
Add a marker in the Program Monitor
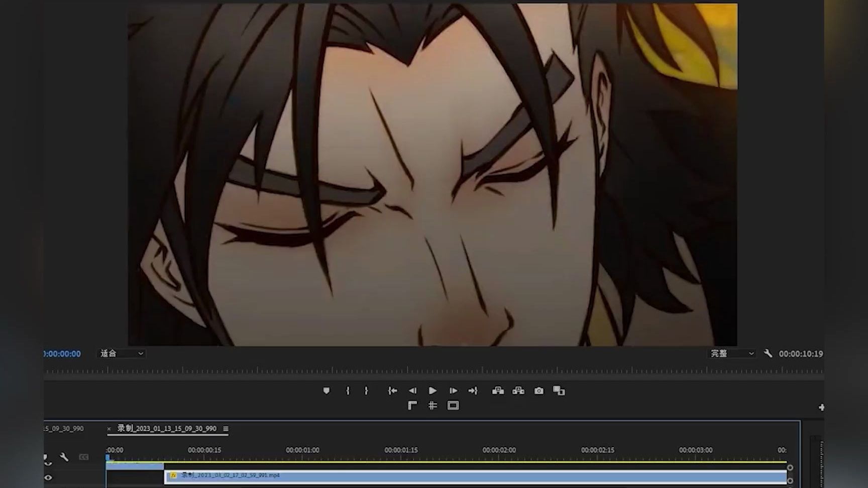pos(327,391)
